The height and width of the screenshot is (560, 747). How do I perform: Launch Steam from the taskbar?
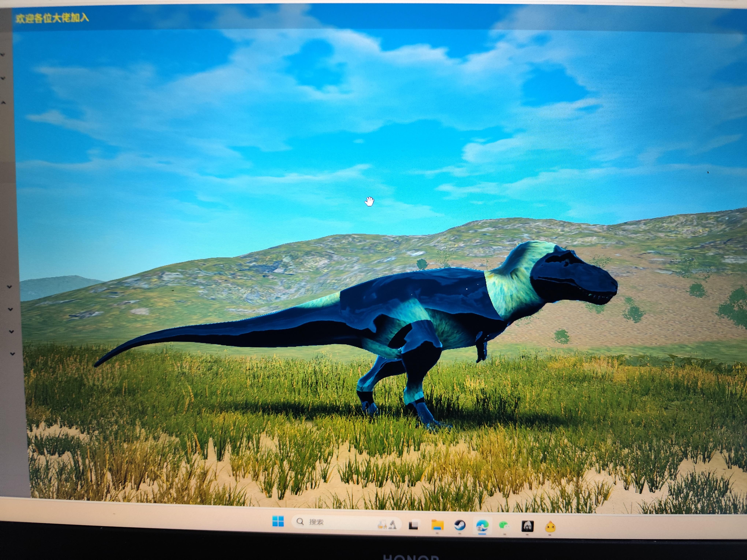coord(460,525)
